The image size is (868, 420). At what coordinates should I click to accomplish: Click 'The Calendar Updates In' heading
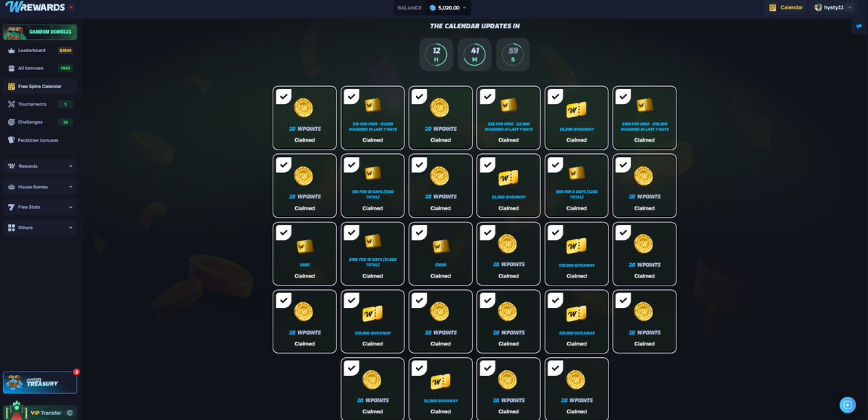[x=475, y=26]
